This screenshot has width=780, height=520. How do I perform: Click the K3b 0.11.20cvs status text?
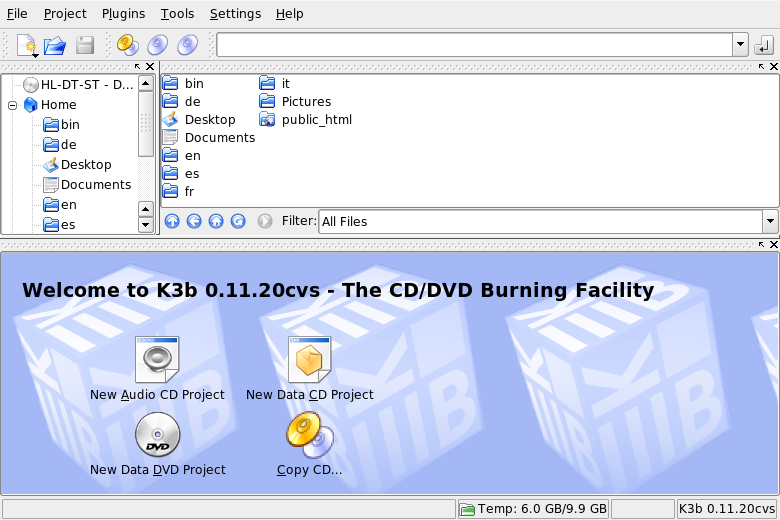(x=727, y=509)
